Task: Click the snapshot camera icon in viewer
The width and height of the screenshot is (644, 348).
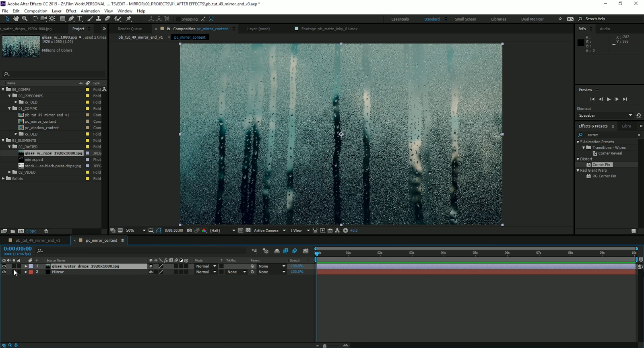Action: click(x=189, y=231)
